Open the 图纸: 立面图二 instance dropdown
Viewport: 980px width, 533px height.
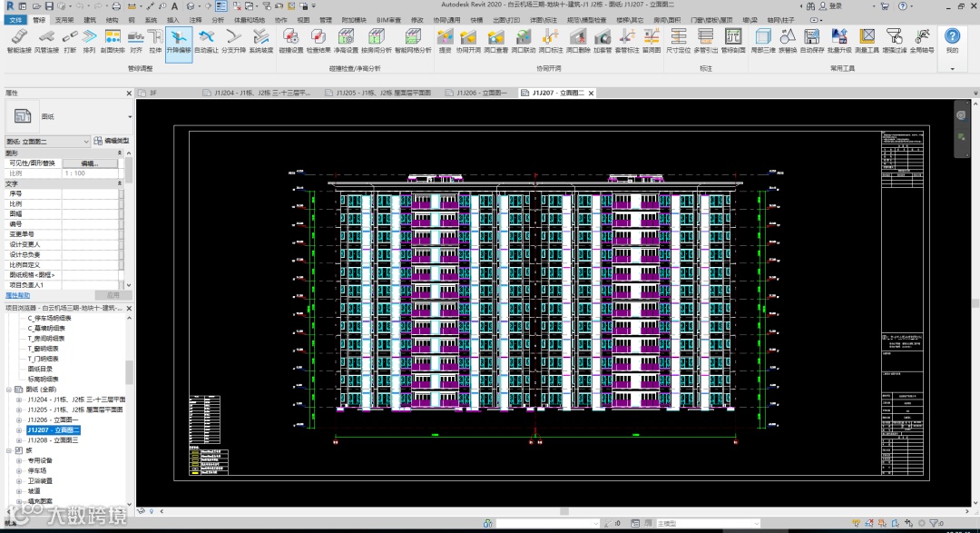pos(47,142)
